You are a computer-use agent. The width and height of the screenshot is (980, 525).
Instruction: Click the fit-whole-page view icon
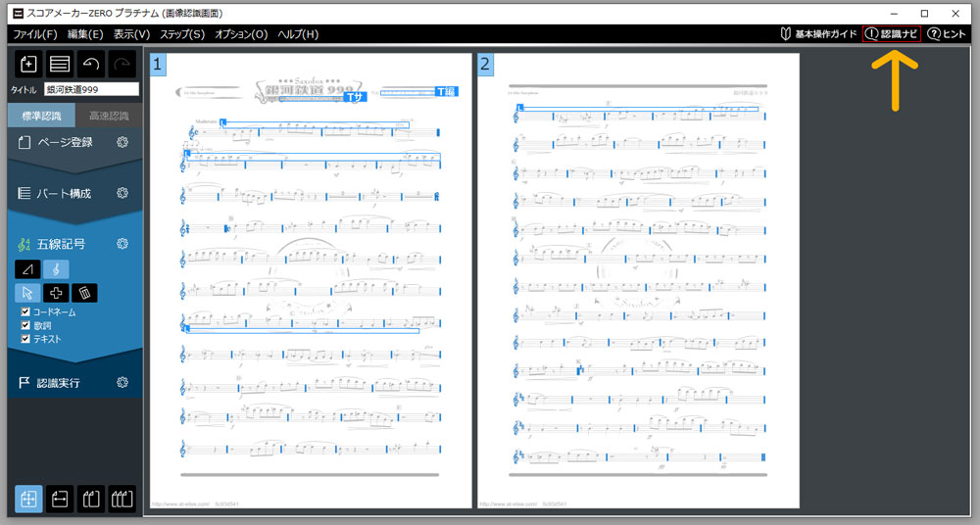click(28, 499)
